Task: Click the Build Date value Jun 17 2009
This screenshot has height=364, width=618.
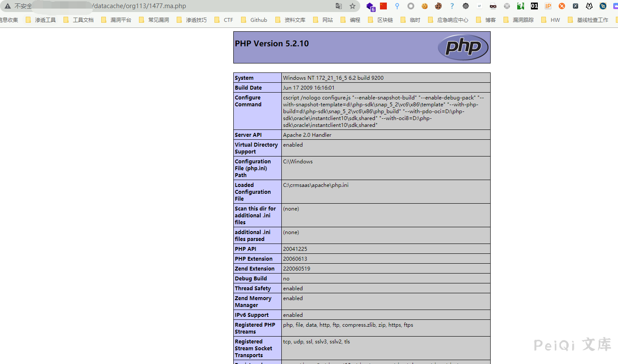Action: coord(308,87)
